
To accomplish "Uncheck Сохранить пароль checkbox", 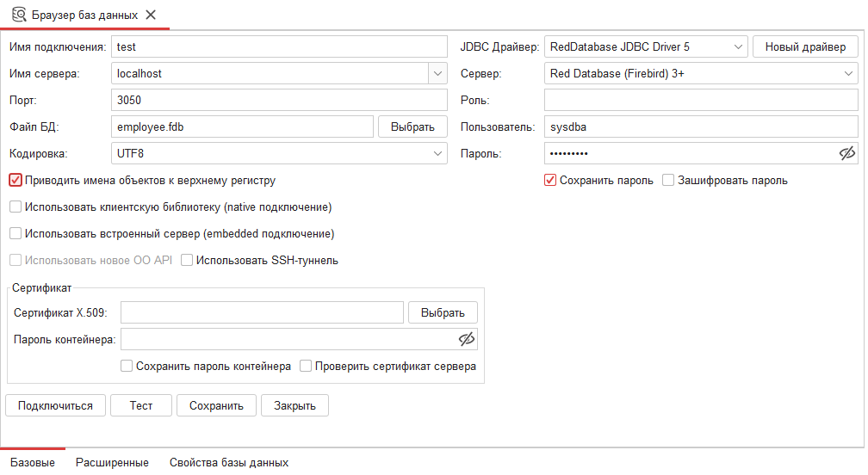I will pos(550,181).
